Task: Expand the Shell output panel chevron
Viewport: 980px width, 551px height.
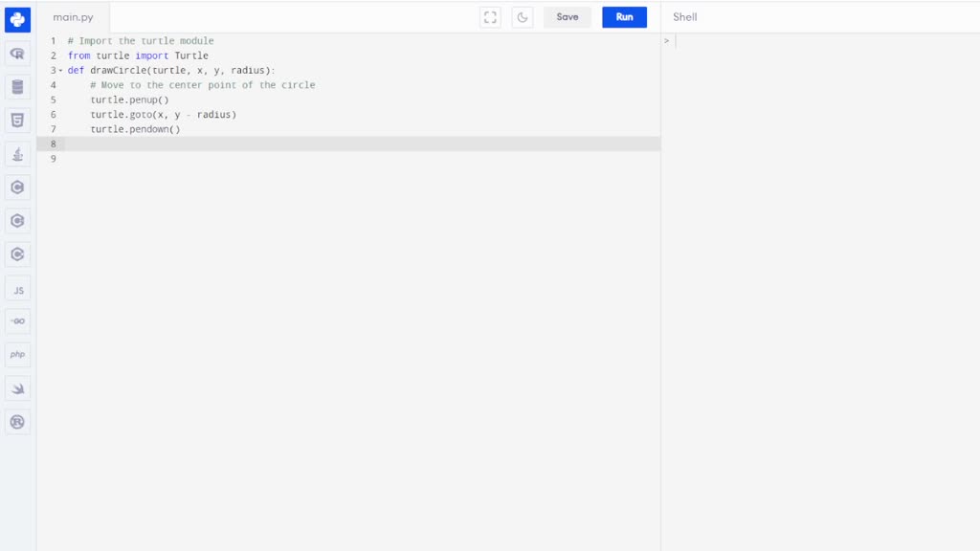Action: [x=667, y=42]
